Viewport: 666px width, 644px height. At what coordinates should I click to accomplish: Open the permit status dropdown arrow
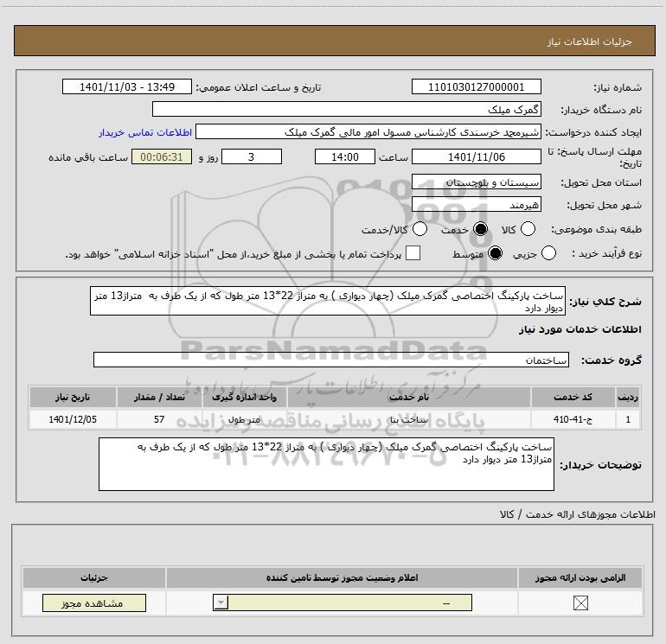coord(221,603)
